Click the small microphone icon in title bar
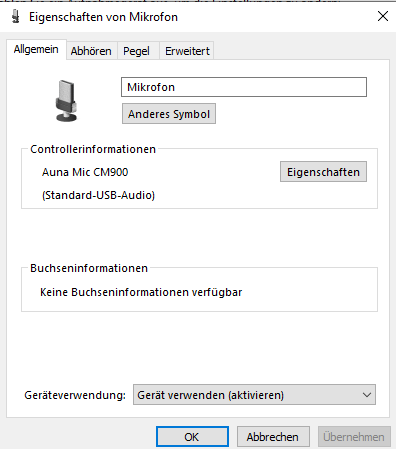 tap(15, 16)
